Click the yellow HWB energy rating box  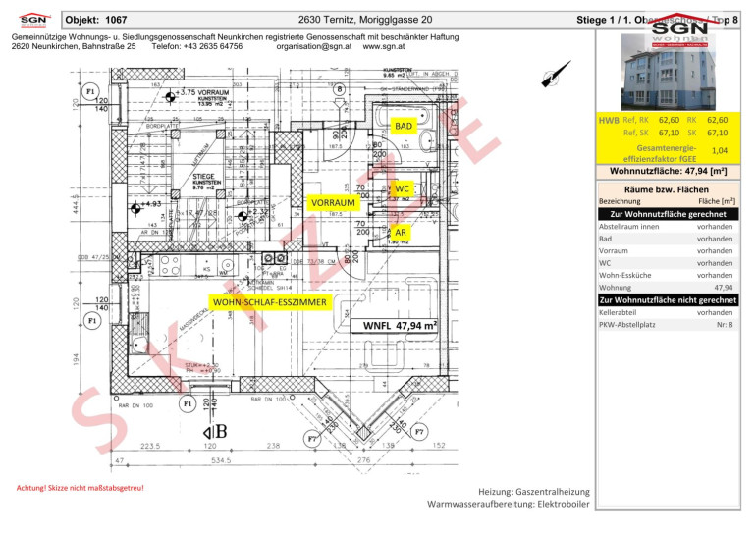(x=669, y=138)
